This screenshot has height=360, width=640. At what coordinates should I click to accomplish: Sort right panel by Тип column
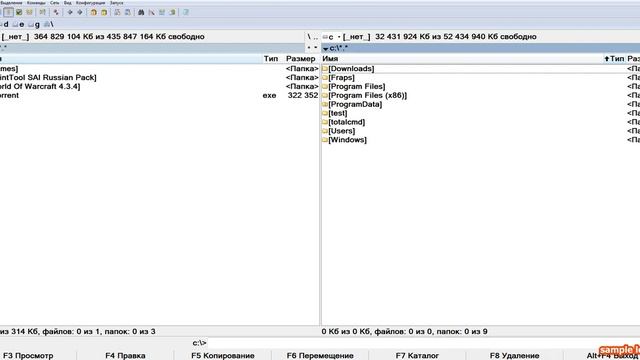614,59
